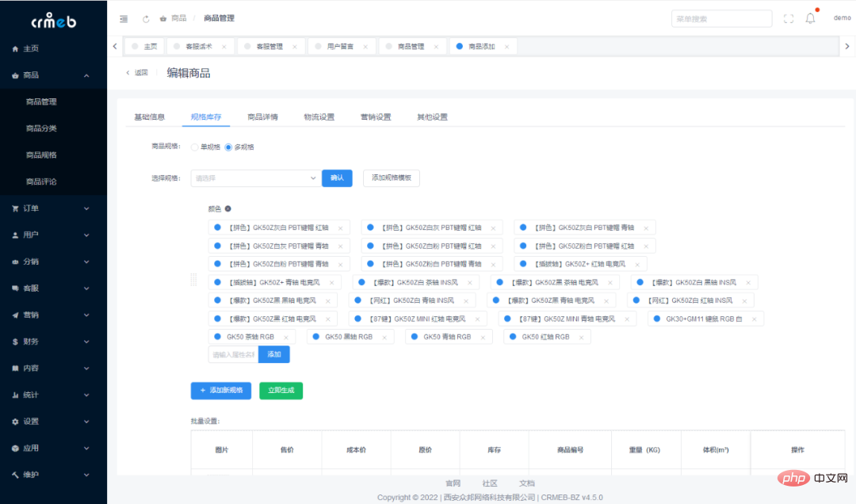
Task: Expand the 应用 sidebar menu chevron
Action: (x=86, y=449)
